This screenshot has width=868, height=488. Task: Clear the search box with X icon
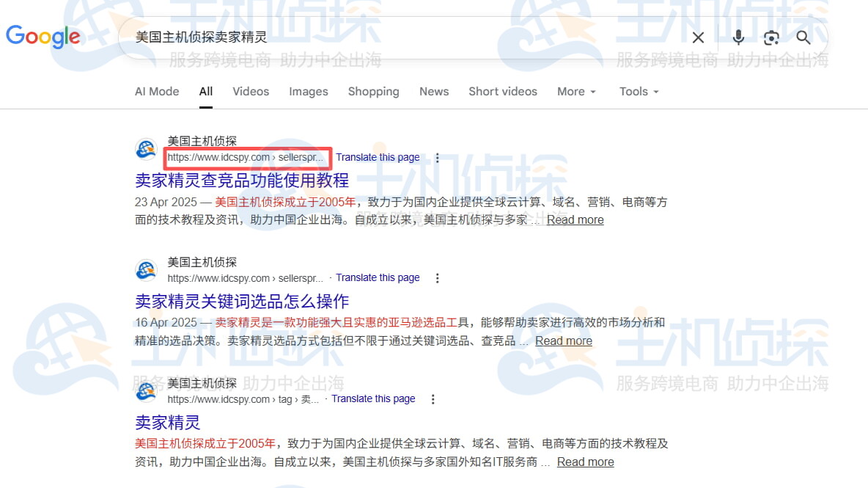[698, 37]
